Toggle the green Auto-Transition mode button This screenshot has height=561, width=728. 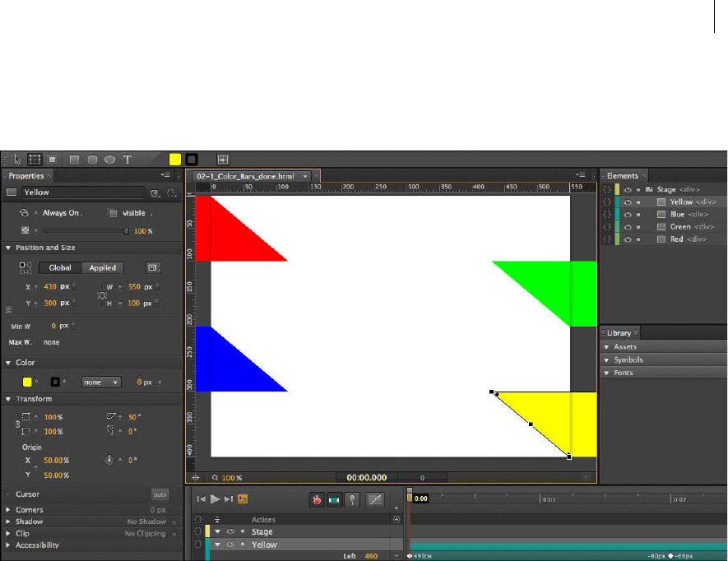coord(334,499)
